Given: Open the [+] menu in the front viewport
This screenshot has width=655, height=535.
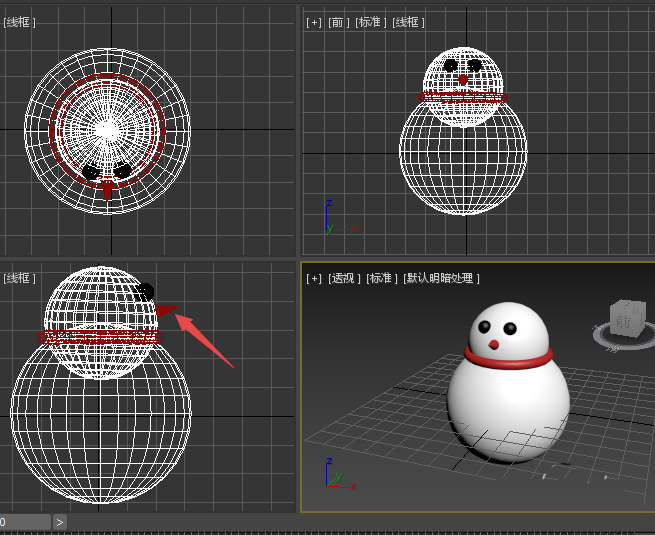Looking at the screenshot, I should (314, 22).
